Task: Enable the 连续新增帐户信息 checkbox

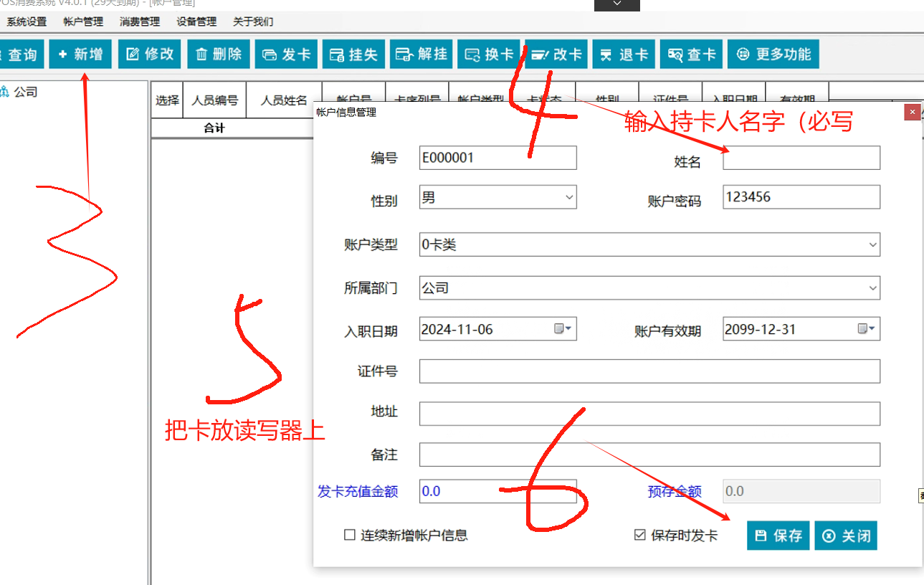Action: click(350, 535)
